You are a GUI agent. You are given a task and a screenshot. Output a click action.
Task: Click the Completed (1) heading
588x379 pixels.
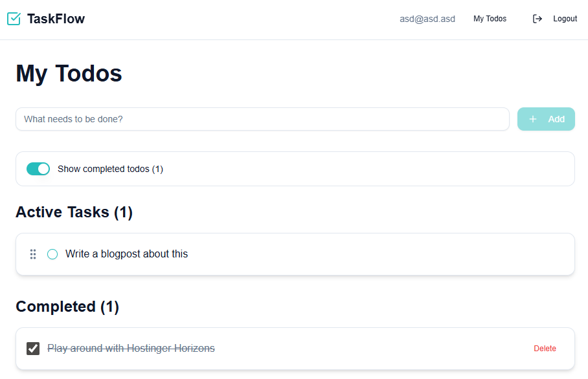click(67, 307)
